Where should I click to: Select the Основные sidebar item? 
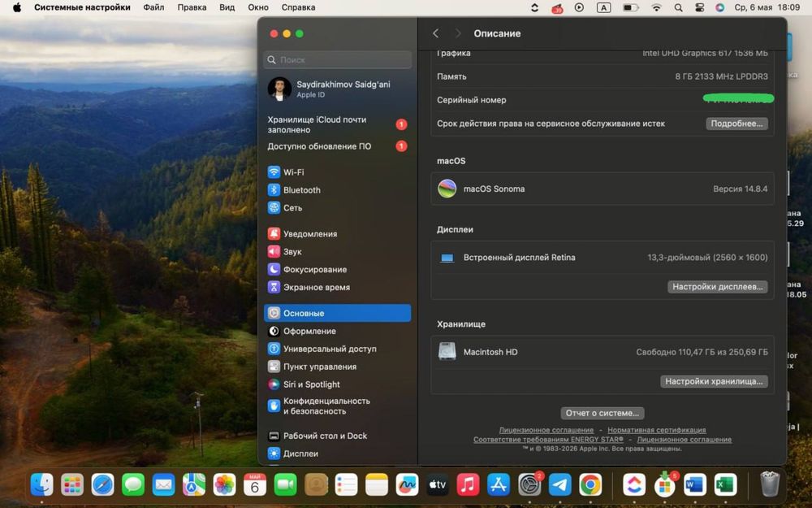[x=337, y=313]
